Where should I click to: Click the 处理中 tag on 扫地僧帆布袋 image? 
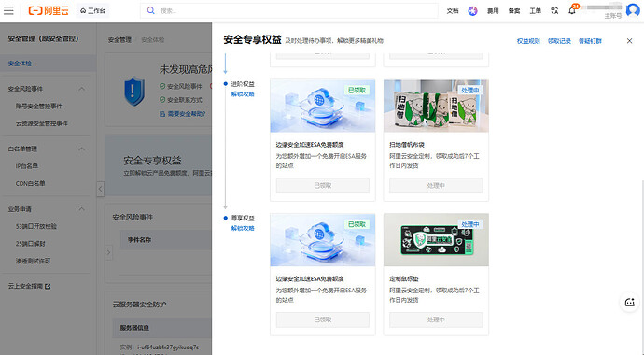click(x=469, y=91)
